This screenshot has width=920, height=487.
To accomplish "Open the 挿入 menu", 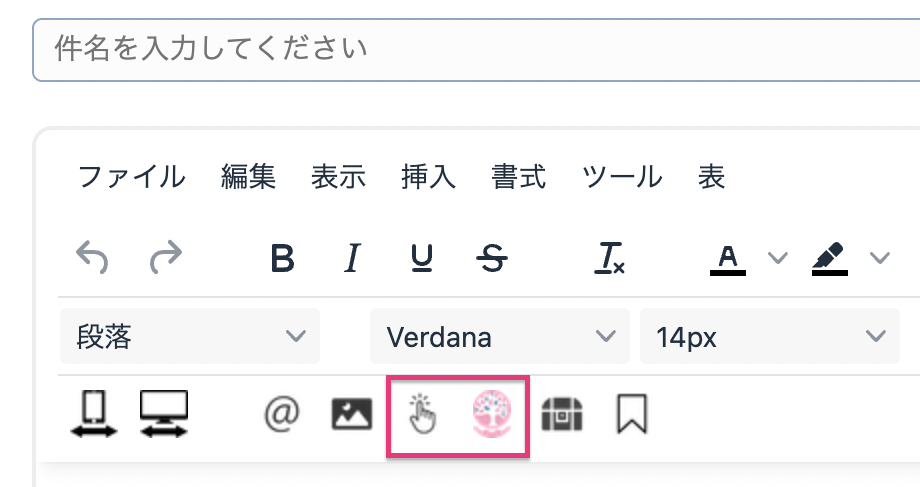I will point(428,178).
